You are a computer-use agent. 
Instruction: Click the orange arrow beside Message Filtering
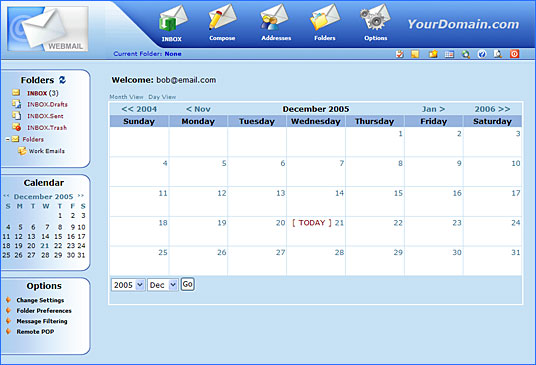click(x=9, y=321)
